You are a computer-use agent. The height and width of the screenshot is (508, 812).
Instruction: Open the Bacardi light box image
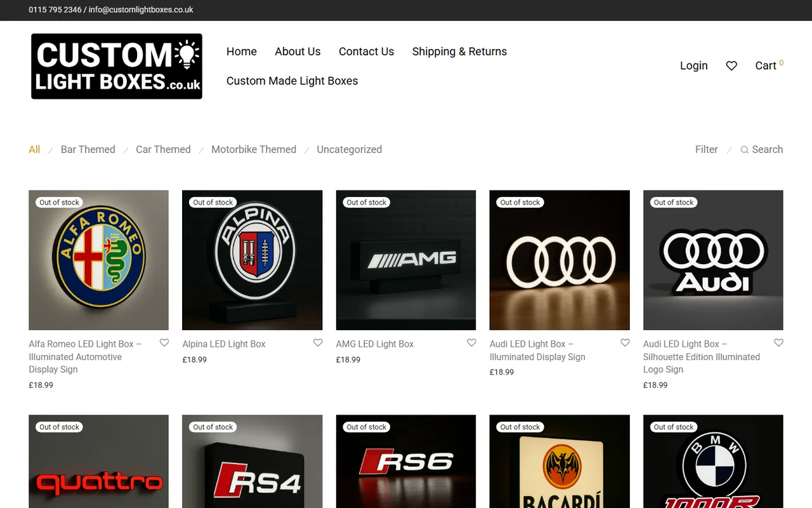point(560,462)
